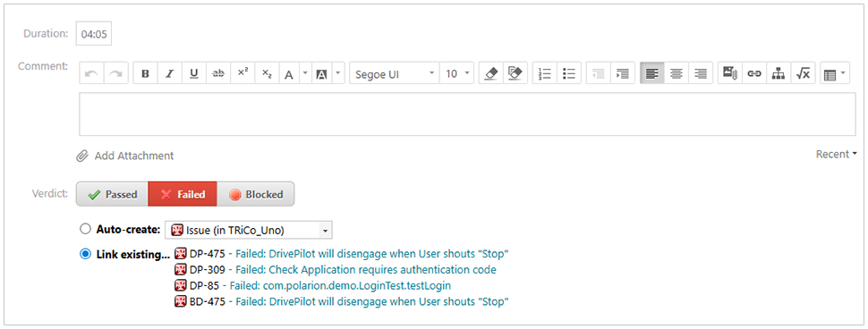
Task: Click the eraser clear formatting icon
Action: point(490,73)
